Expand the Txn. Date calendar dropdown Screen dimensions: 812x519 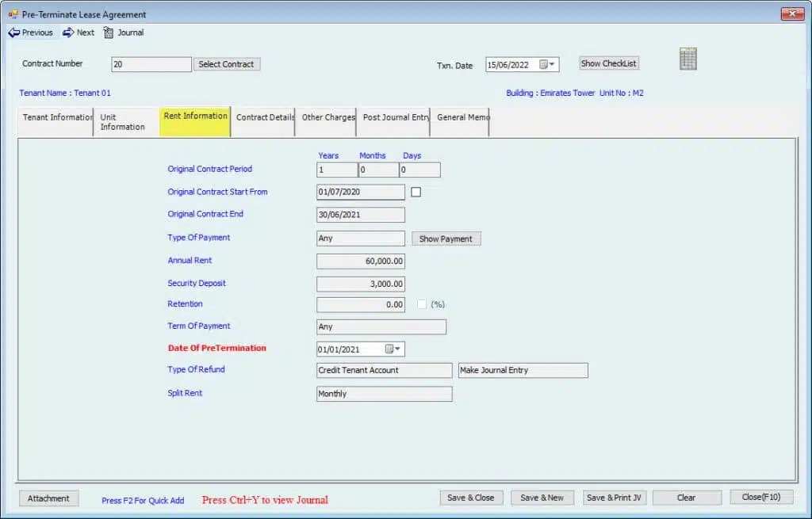549,65
